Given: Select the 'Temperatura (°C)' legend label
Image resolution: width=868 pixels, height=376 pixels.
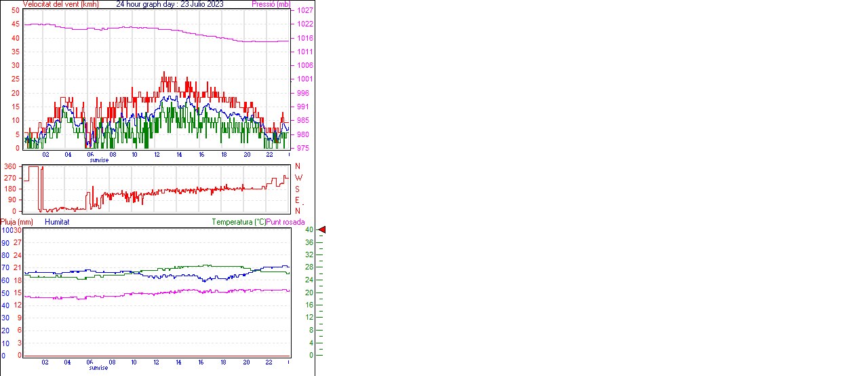Looking at the screenshot, I should (239, 222).
